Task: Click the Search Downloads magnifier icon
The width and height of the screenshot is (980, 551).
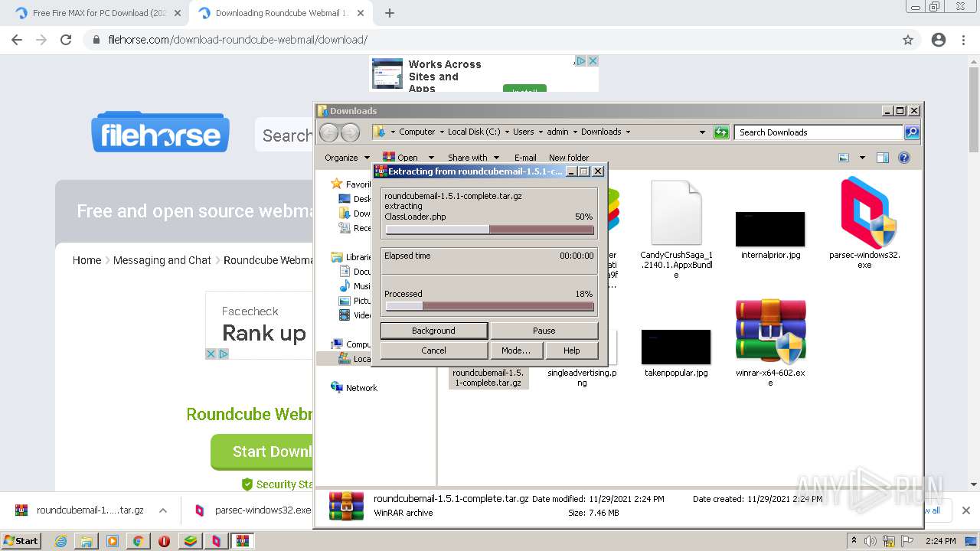Action: (x=912, y=132)
